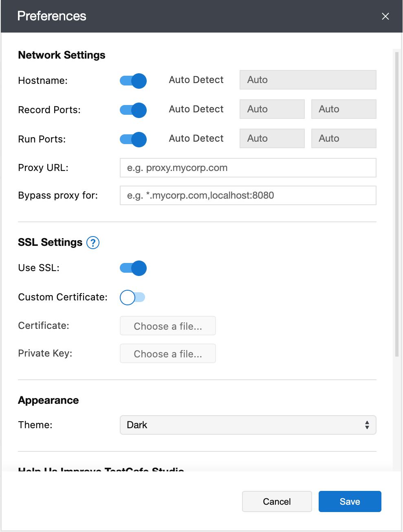Open the Theme dropdown
This screenshot has width=403, height=532.
(x=248, y=425)
